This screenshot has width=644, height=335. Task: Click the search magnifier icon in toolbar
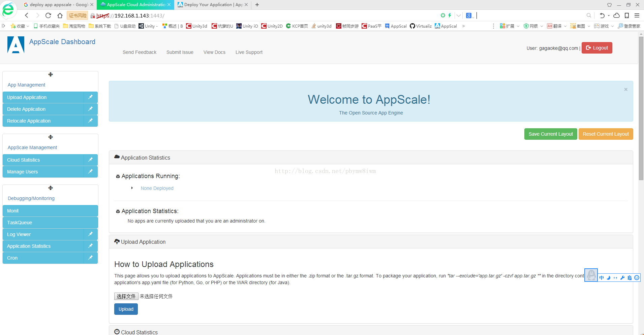tap(589, 15)
